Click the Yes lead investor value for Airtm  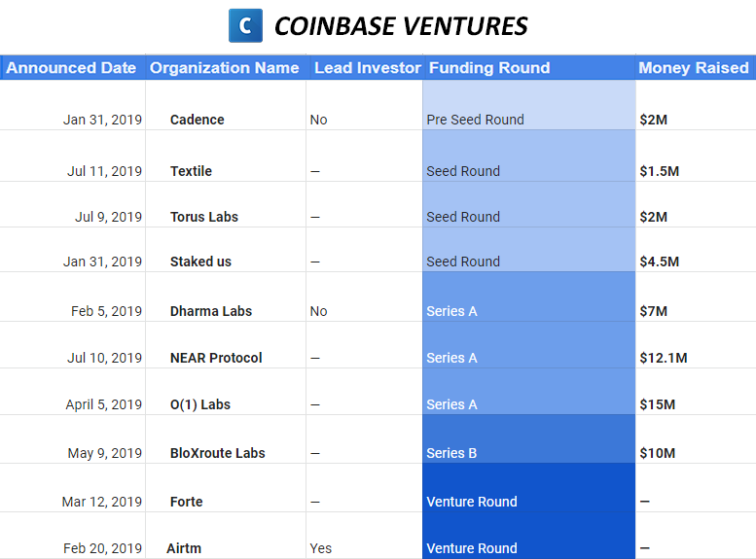pos(321,548)
